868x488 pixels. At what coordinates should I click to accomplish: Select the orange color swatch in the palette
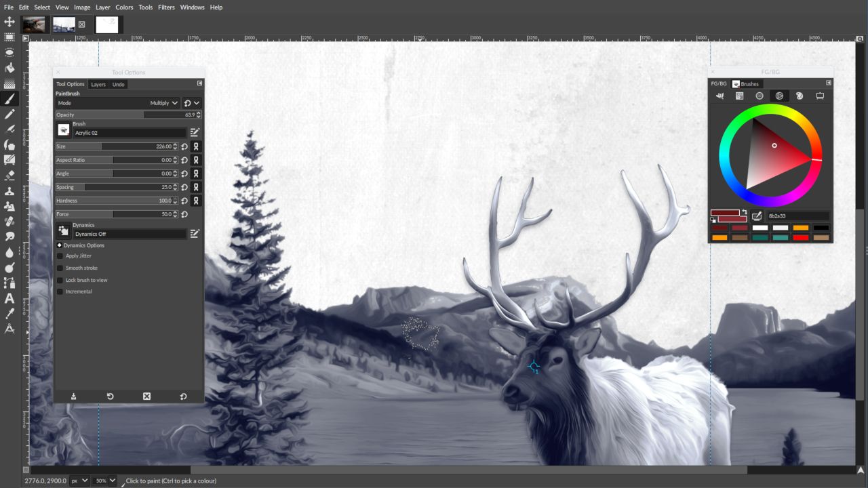click(802, 228)
